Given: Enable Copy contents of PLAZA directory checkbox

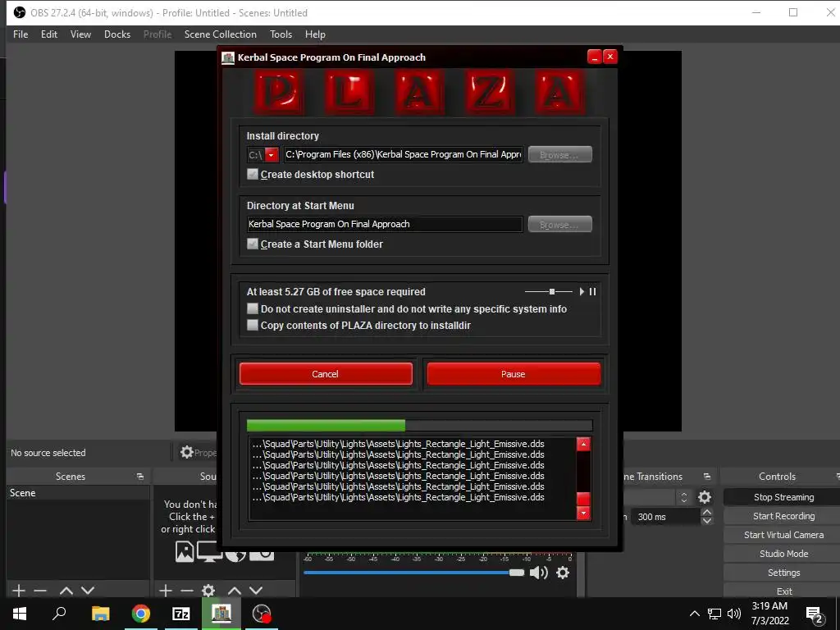Looking at the screenshot, I should pos(253,325).
